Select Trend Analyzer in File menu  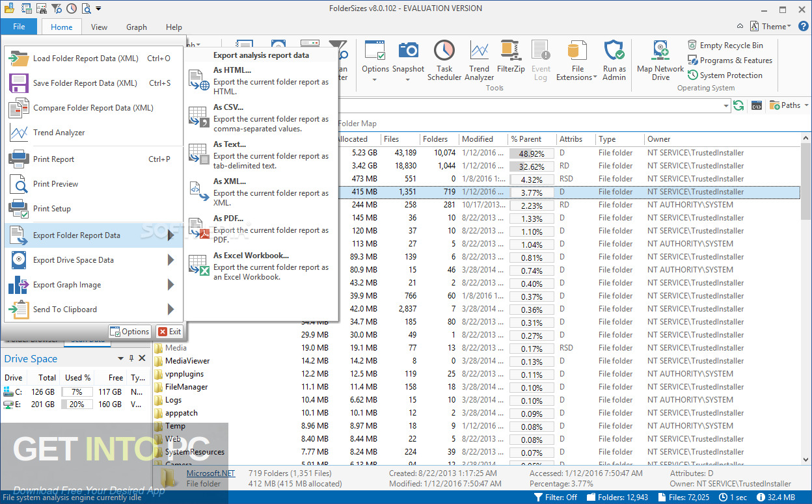pos(93,132)
